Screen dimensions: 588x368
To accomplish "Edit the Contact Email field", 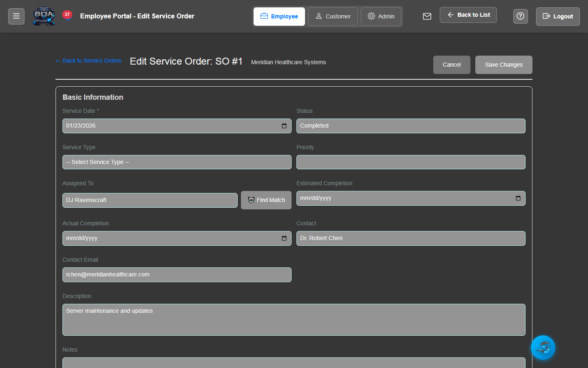I will [x=177, y=274].
